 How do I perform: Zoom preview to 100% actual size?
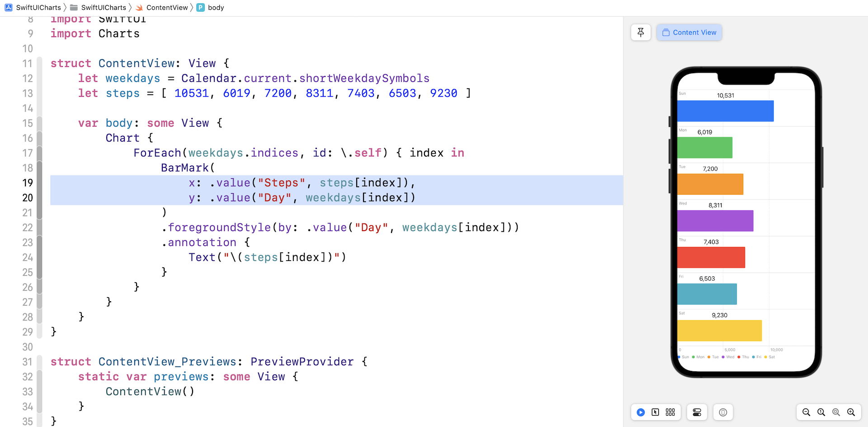(821, 412)
